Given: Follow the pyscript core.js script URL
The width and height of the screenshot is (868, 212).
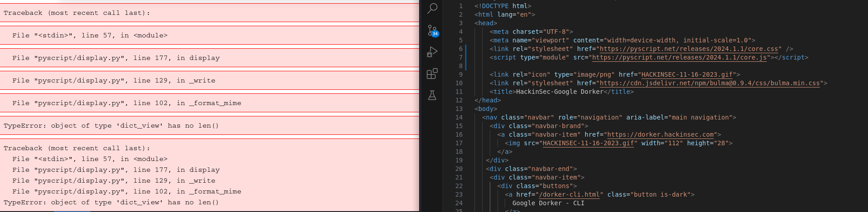Looking at the screenshot, I should tap(679, 57).
